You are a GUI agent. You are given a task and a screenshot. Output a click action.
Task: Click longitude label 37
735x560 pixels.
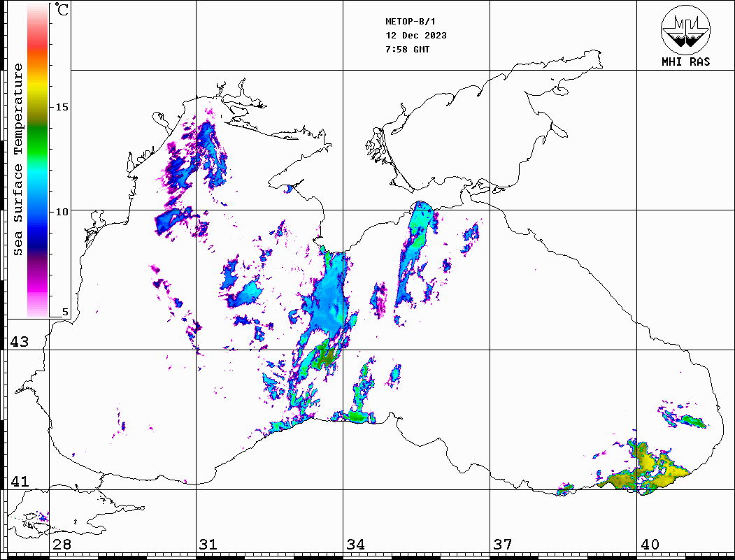click(503, 545)
